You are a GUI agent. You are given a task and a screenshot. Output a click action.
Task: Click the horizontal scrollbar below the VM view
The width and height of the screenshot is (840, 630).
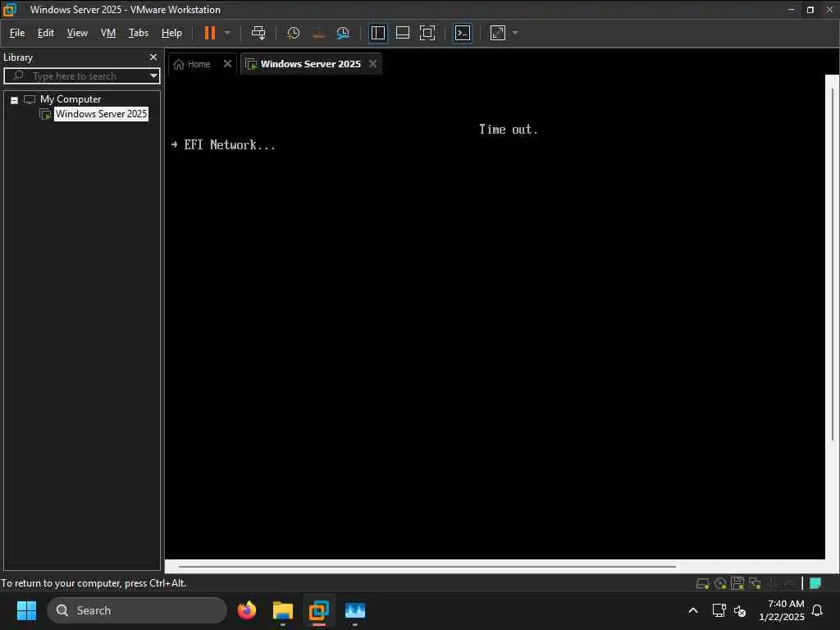[x=427, y=566]
